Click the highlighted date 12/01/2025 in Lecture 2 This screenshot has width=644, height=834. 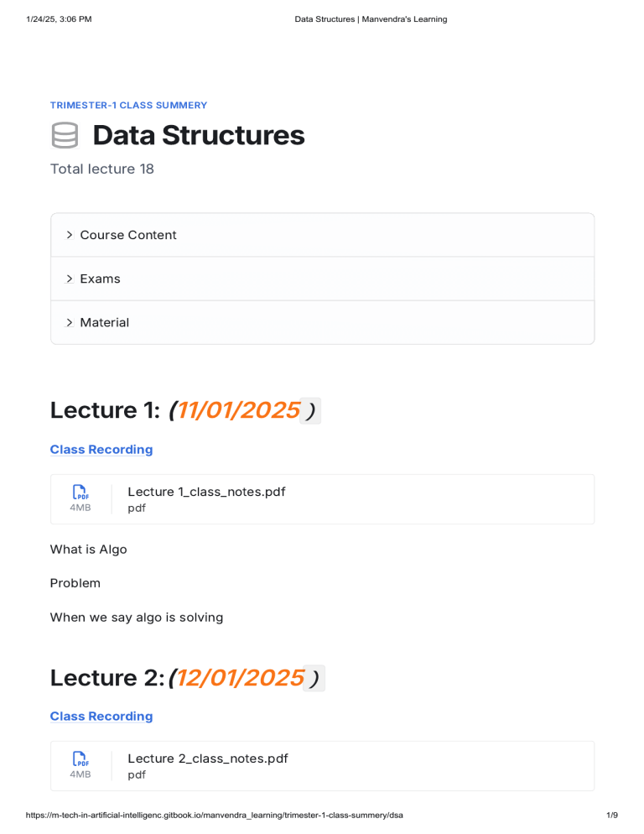(x=239, y=677)
